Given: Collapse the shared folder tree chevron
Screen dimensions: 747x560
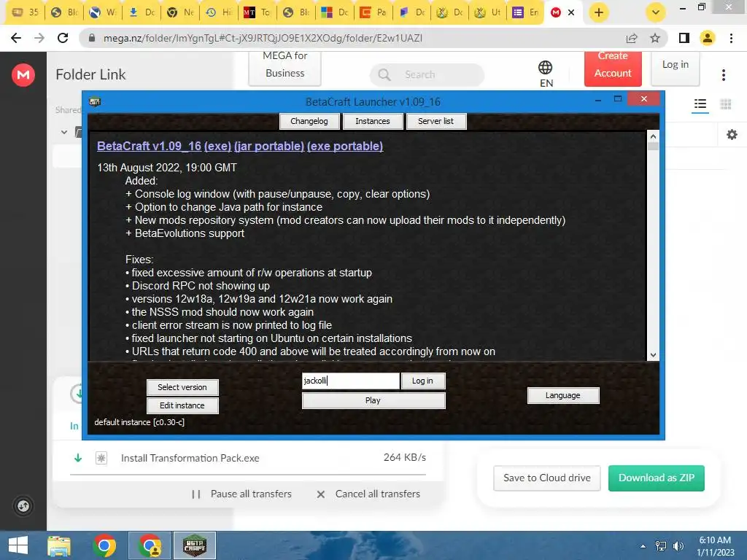Looking at the screenshot, I should (64, 132).
